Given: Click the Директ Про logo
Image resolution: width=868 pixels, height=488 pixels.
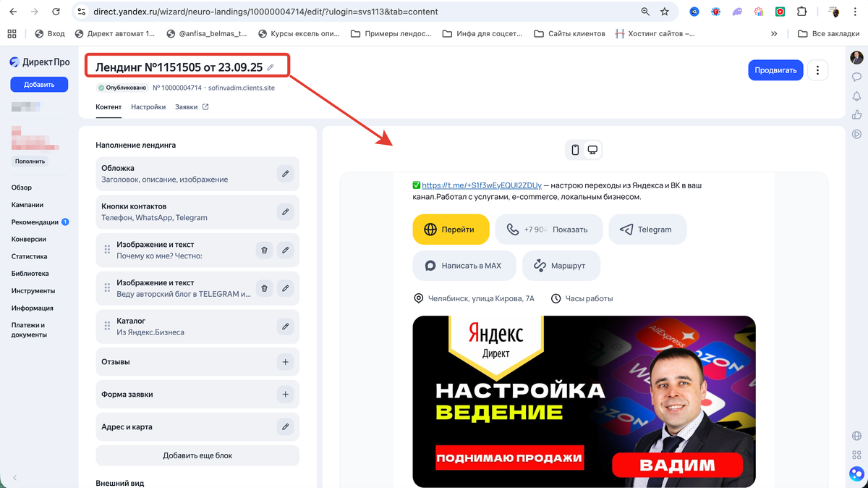Looking at the screenshot, I should click(x=40, y=62).
